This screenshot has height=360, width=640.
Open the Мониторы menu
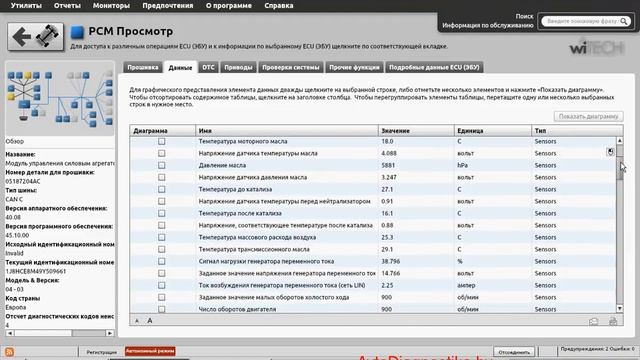[x=111, y=6]
